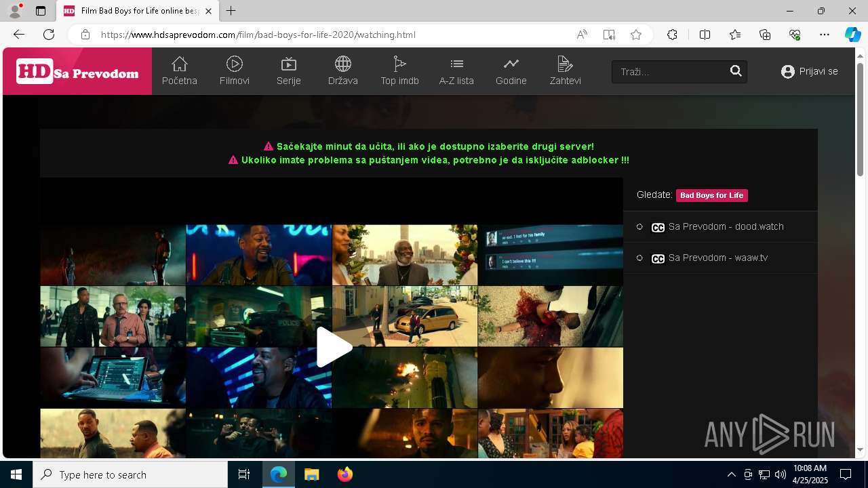Screen dimensions: 868x488
Task: Select server Sa Prevodom - dood.watch radio
Action: point(639,227)
